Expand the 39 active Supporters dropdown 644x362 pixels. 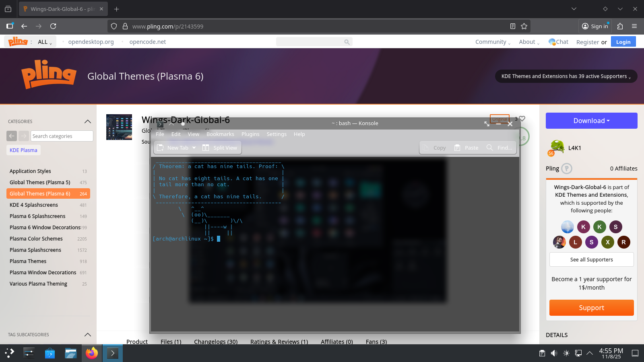[x=566, y=76]
